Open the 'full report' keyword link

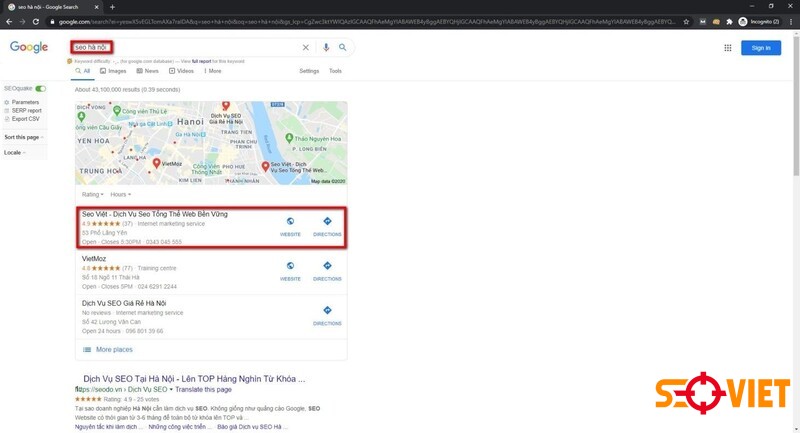pos(201,61)
